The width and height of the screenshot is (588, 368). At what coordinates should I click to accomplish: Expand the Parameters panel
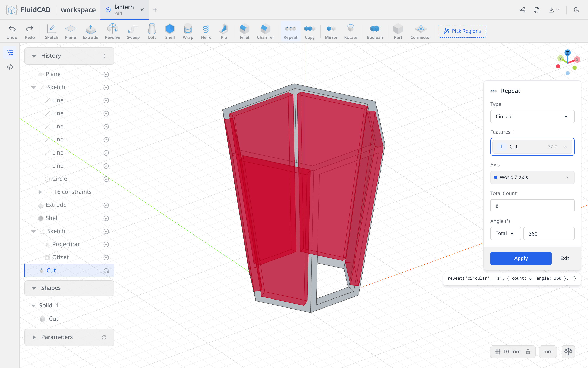coord(34,337)
